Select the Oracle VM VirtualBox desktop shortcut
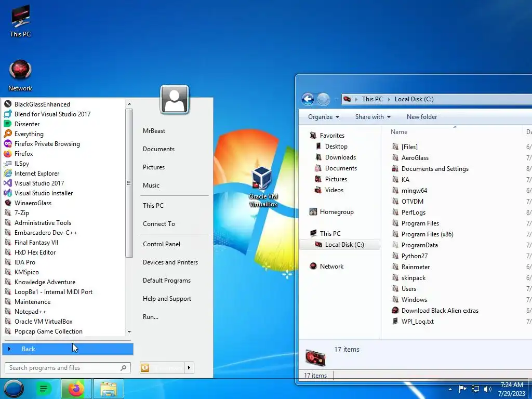This screenshot has width=532, height=399. click(263, 187)
